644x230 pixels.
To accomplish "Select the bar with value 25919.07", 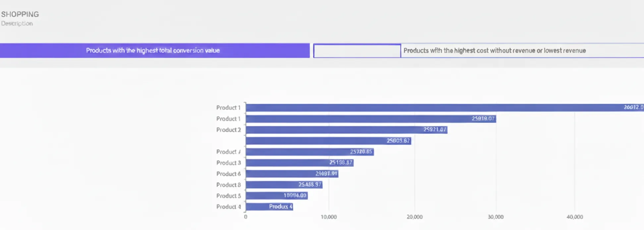I will point(371,118).
